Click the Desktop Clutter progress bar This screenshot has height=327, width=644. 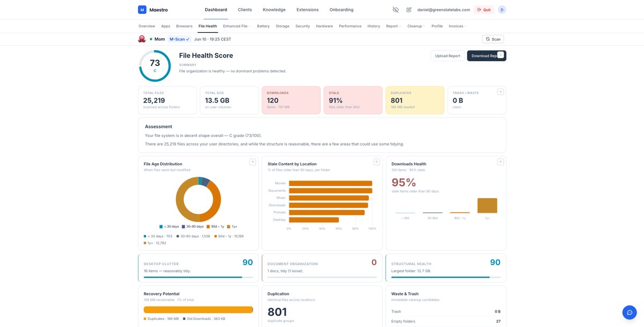click(x=198, y=278)
